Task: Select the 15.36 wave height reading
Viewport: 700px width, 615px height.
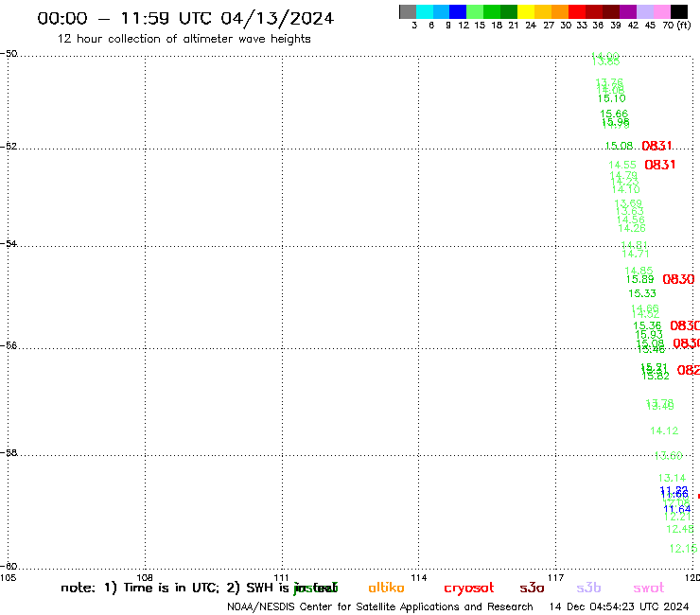Action: click(647, 326)
